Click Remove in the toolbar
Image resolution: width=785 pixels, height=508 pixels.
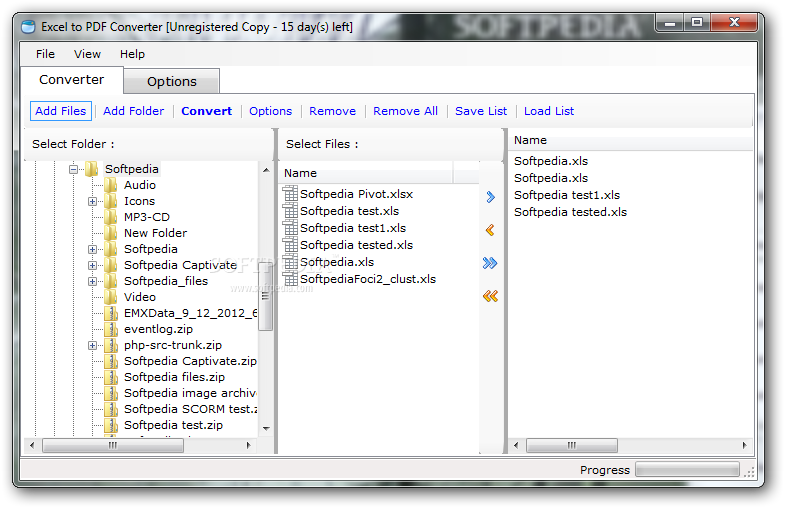[332, 111]
